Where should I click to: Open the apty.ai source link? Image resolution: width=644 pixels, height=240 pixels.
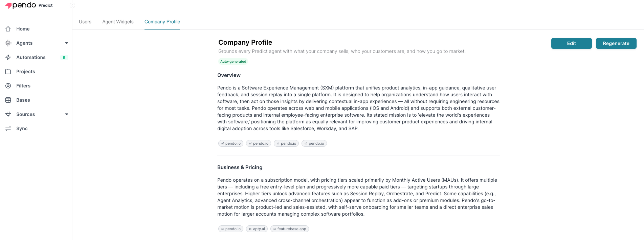tap(257, 229)
